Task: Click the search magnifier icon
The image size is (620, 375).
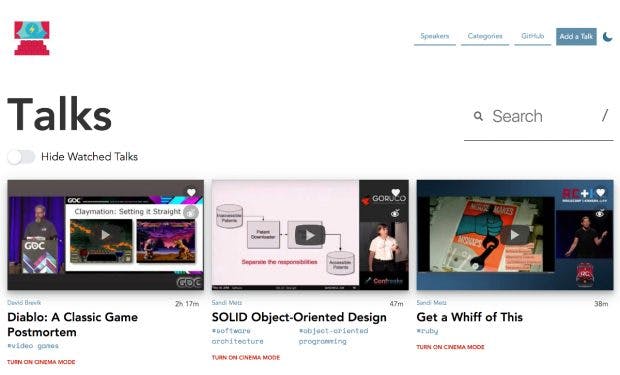Action: tap(478, 116)
